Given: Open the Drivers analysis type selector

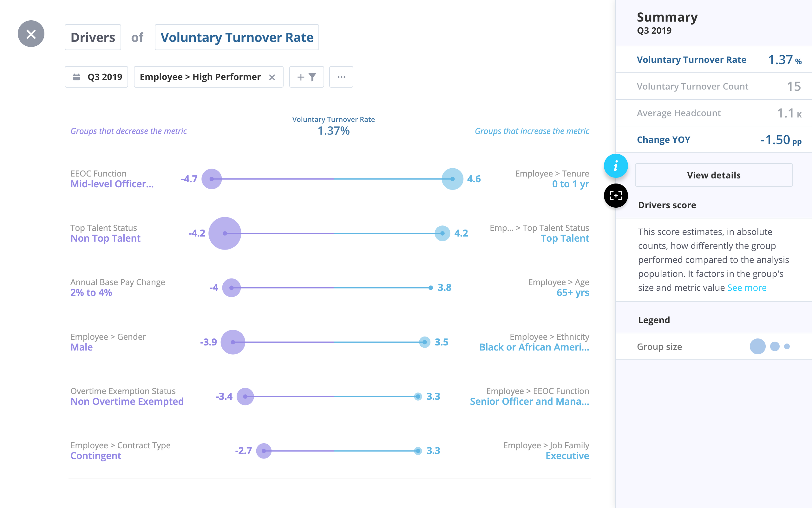Looking at the screenshot, I should pyautogui.click(x=93, y=37).
